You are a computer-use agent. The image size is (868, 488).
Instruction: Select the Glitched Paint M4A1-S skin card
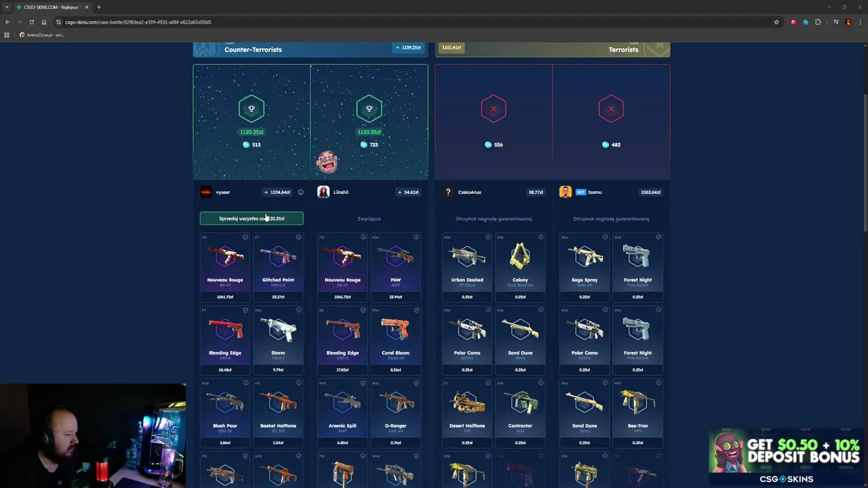pyautogui.click(x=278, y=267)
